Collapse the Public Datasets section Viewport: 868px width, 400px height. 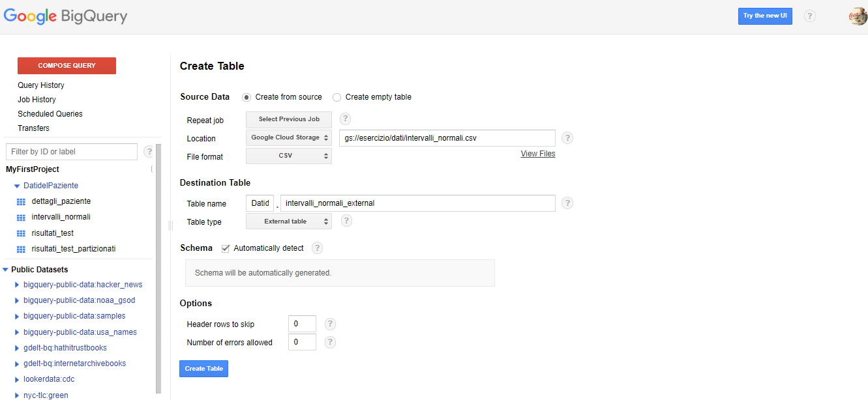coord(6,270)
